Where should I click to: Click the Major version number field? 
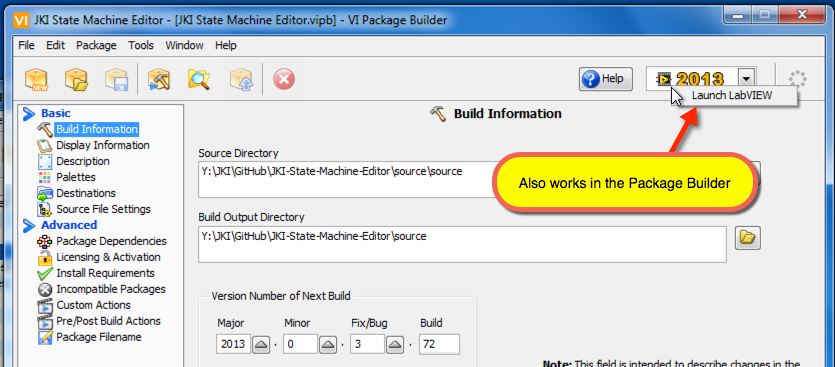(x=233, y=345)
